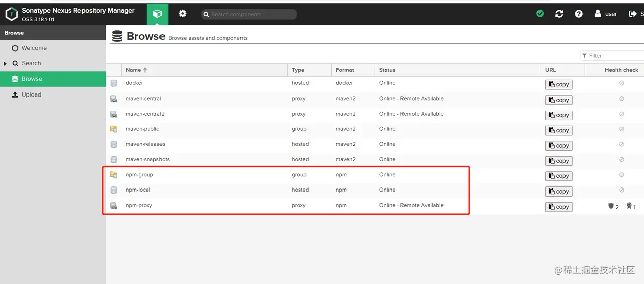The width and height of the screenshot is (644, 284).
Task: Copy URL for maven-releases repository
Action: 558,146
